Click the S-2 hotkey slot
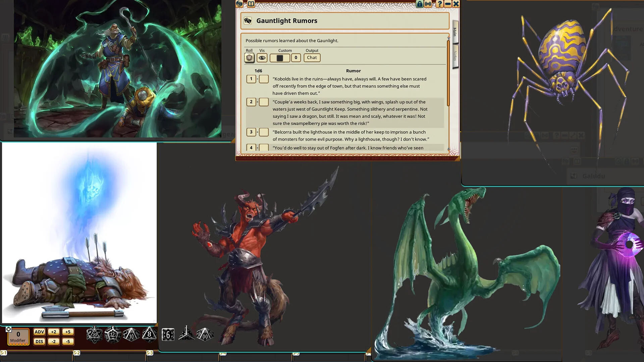This screenshot has height=362, width=644. 76,353
